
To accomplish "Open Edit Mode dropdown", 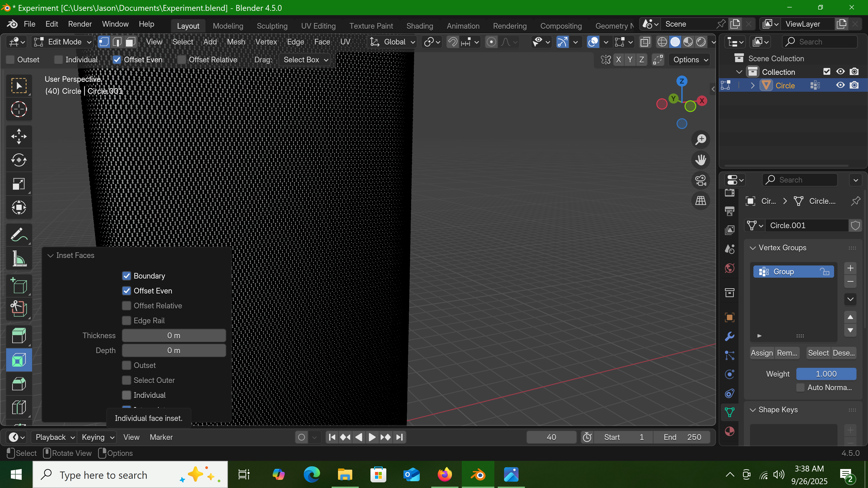I will click(x=63, y=42).
